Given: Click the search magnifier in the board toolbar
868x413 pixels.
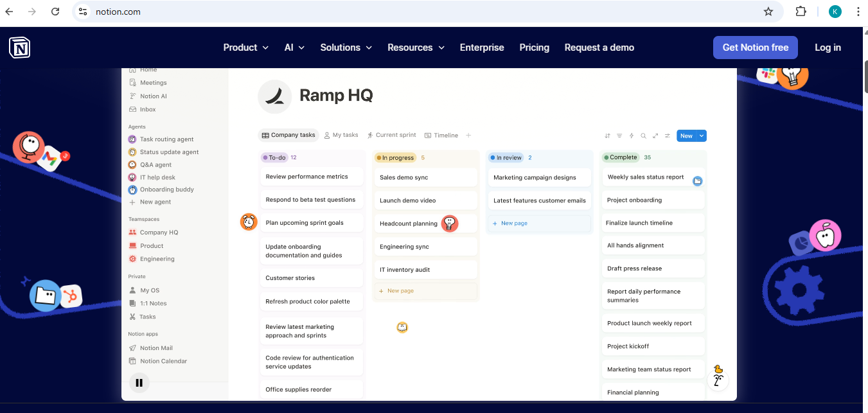Looking at the screenshot, I should [x=643, y=136].
